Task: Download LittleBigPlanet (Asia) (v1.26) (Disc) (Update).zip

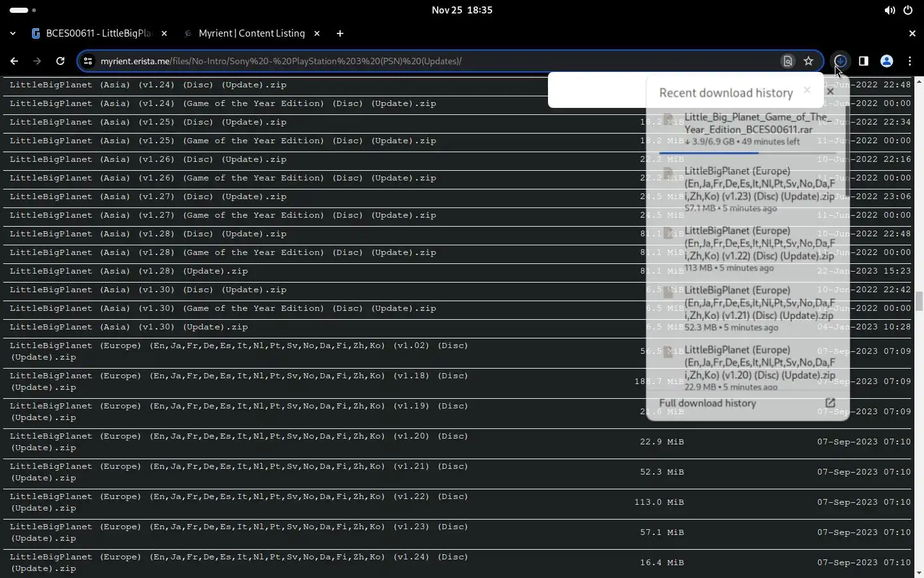Action: coord(148,159)
